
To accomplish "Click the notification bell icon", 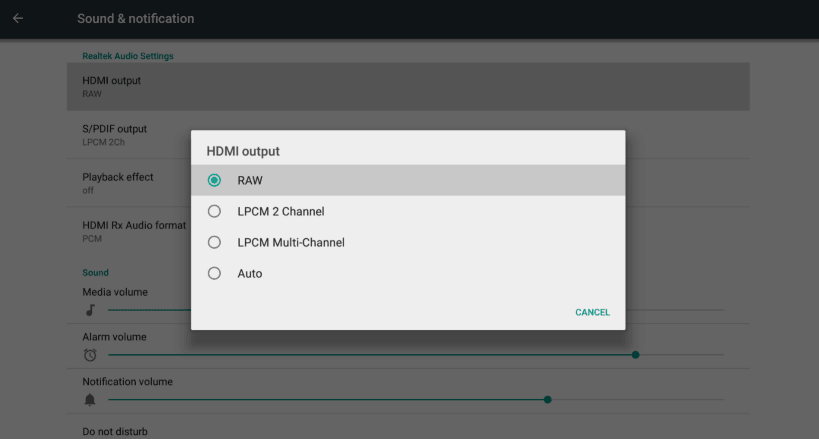I will [90, 400].
